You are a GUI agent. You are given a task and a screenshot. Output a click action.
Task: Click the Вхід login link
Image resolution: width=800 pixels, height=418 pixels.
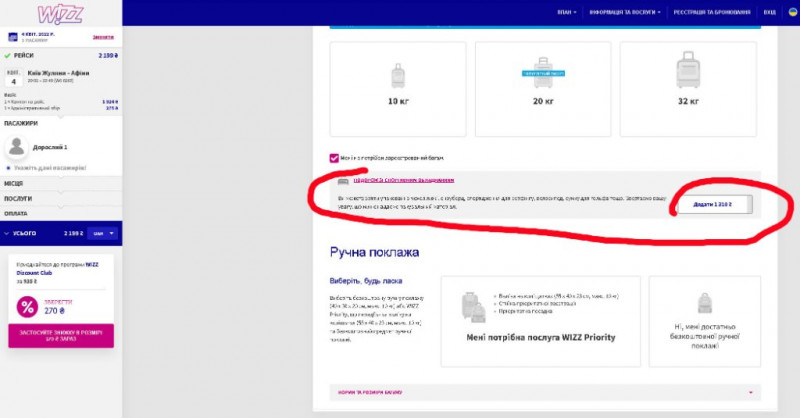coord(769,12)
